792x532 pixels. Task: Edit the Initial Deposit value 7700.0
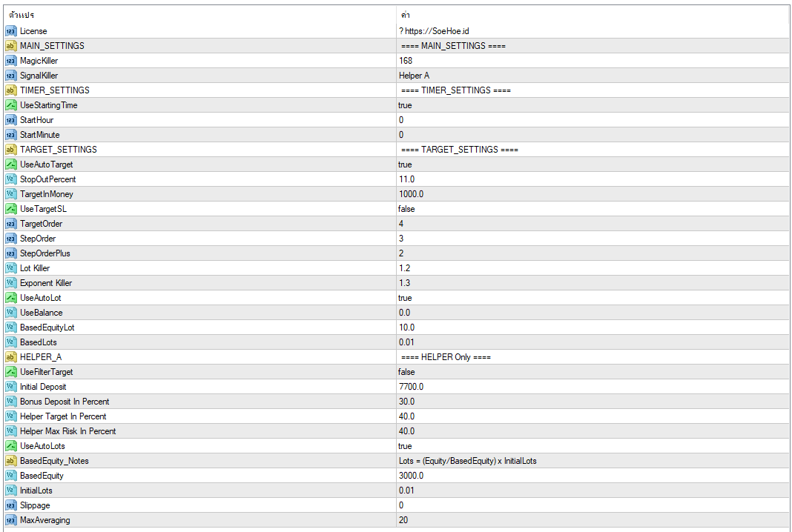coord(411,387)
